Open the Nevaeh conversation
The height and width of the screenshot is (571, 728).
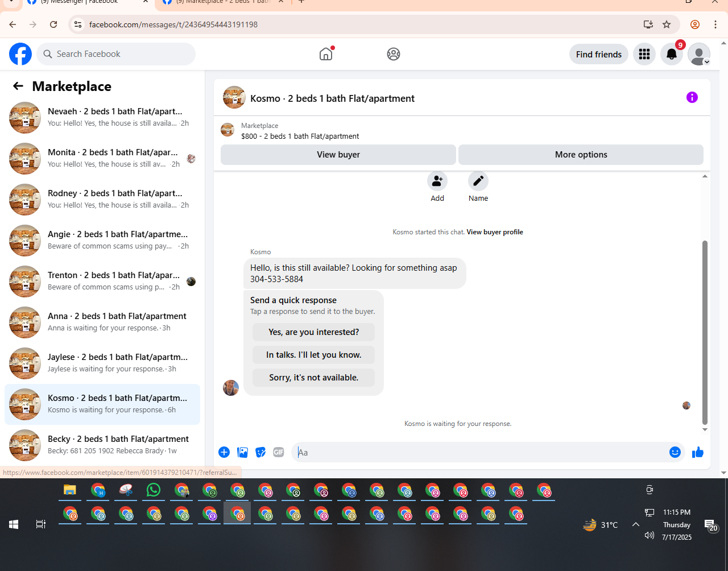click(x=102, y=118)
